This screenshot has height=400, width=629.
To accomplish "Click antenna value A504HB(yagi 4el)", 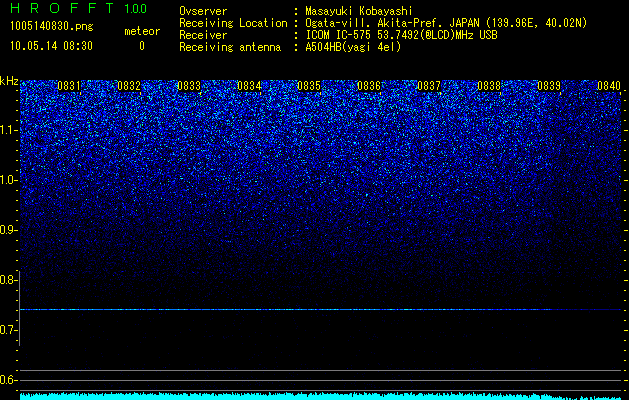I will coord(353,47).
